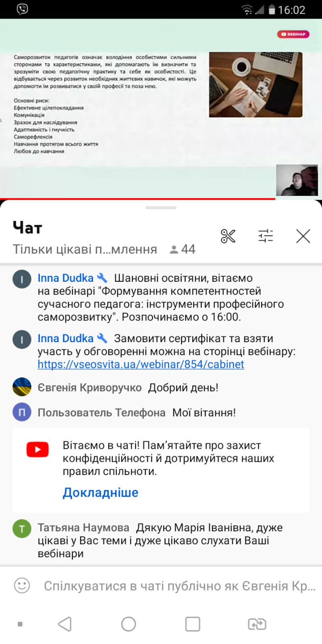This screenshot has height=644, width=322.
Task: Tap the viewer count showing 44
Action: [183, 249]
